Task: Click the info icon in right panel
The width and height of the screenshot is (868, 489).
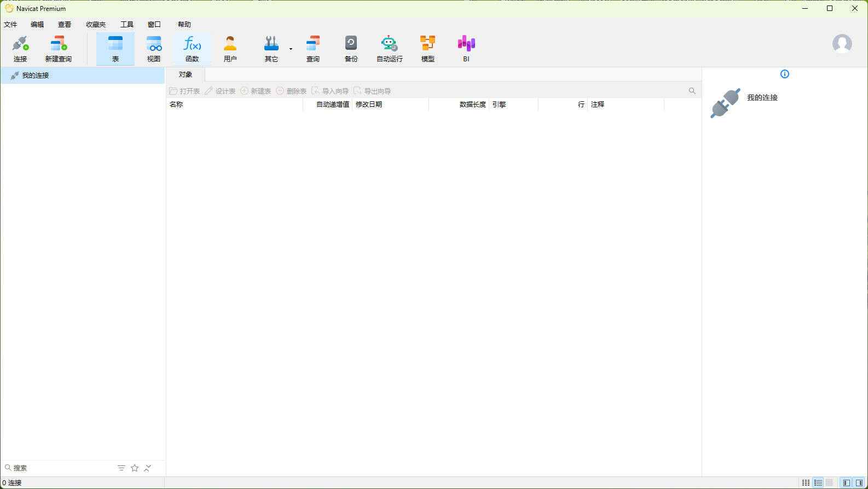Action: pos(785,74)
